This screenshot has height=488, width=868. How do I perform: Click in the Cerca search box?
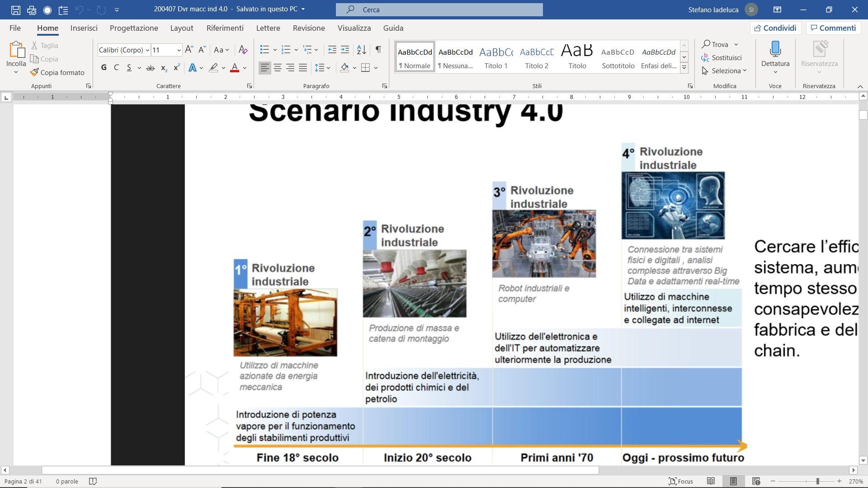439,9
